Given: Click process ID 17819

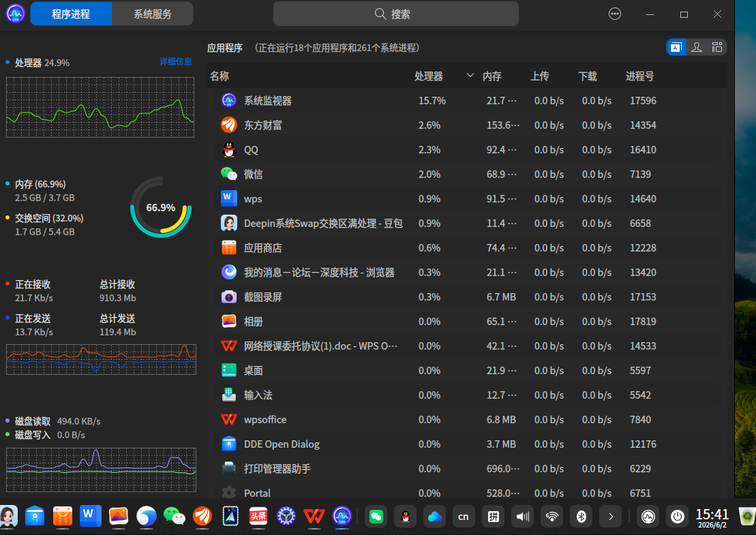Looking at the screenshot, I should pyautogui.click(x=643, y=322).
